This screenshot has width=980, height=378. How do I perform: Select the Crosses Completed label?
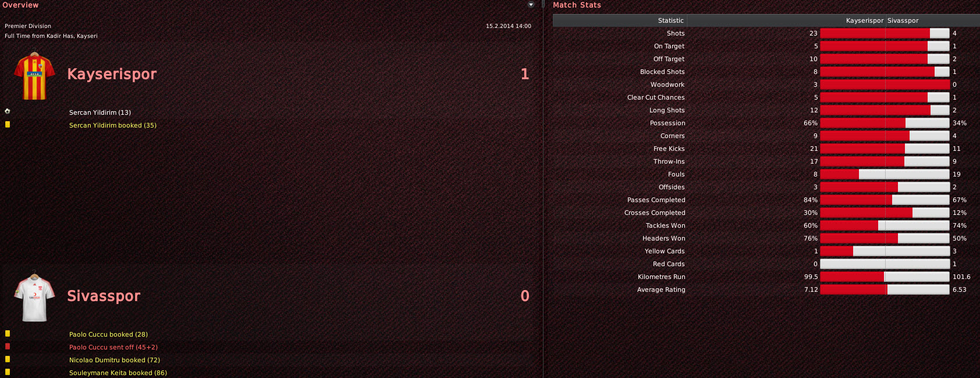point(655,213)
